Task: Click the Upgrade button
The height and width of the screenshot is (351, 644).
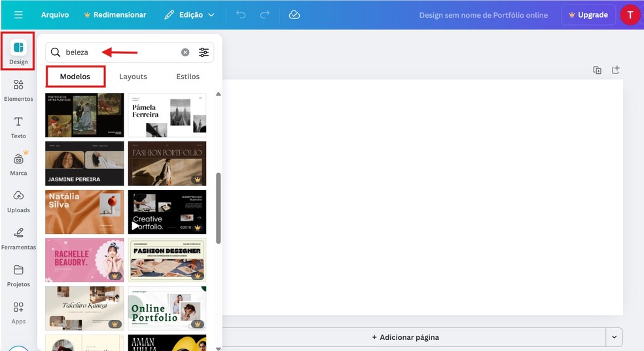Action: [588, 15]
